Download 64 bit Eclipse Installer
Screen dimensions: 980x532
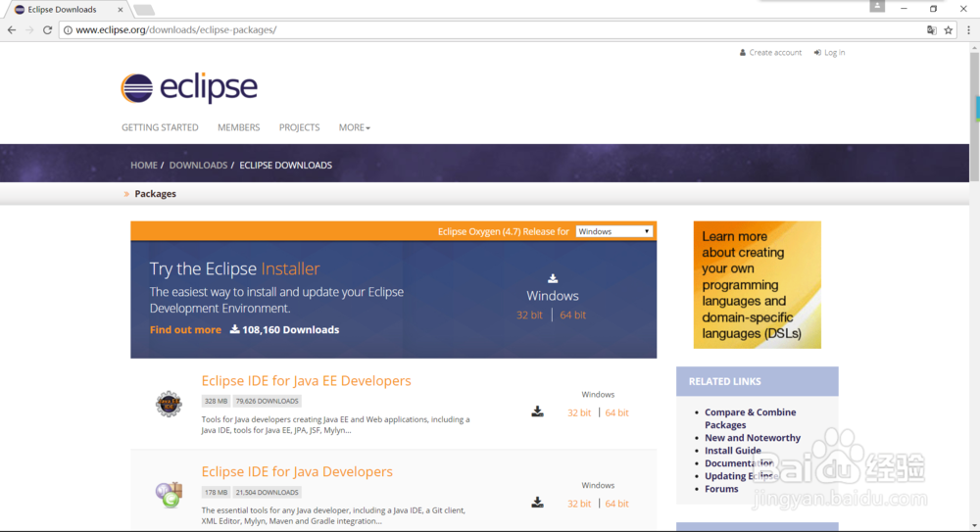tap(573, 315)
